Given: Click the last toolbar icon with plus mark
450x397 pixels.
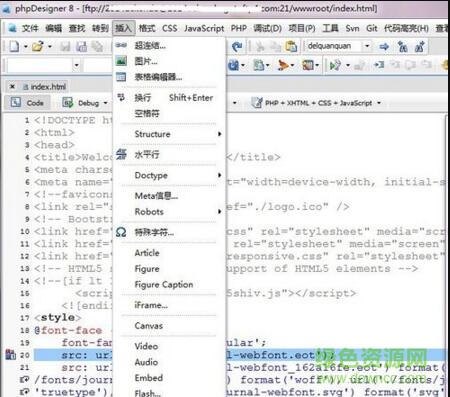Looking at the screenshot, I should click(x=419, y=47).
